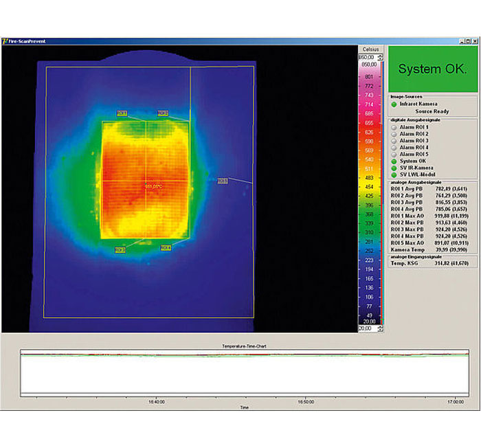The width and height of the screenshot is (481, 448).
Task: Click the large green System OK. banner
Action: pyautogui.click(x=432, y=69)
